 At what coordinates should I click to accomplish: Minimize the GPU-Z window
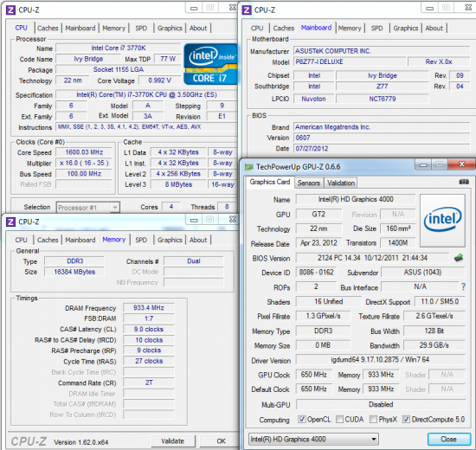pos(423,164)
